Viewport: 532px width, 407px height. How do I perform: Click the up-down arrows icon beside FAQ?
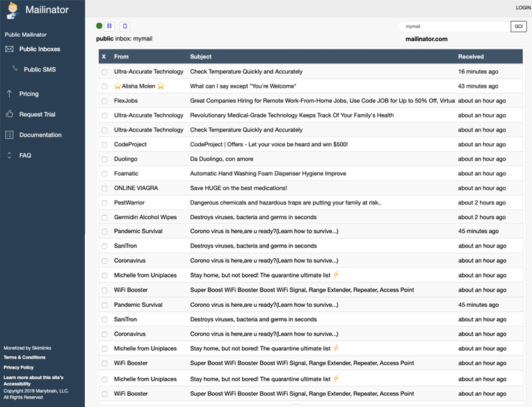[x=9, y=155]
